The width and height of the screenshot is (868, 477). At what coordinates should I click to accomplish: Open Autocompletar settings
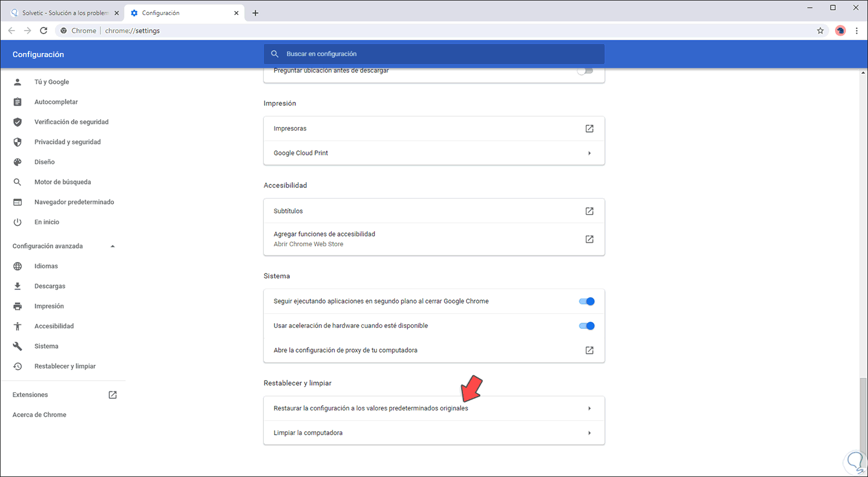point(56,102)
